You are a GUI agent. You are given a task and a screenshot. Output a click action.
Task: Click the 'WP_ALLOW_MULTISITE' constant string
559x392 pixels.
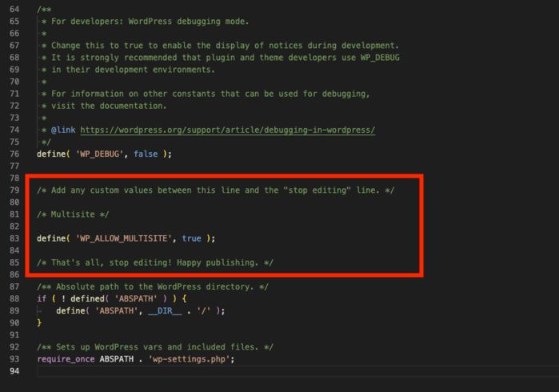(x=124, y=238)
